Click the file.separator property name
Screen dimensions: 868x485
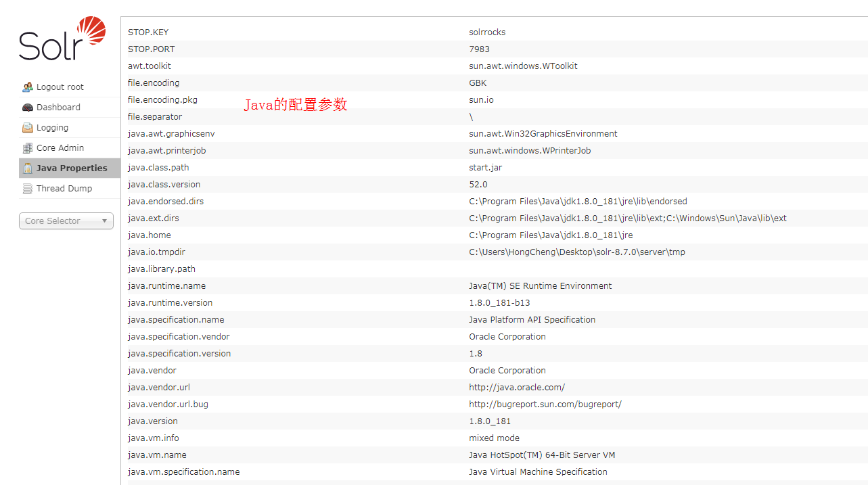tap(155, 116)
